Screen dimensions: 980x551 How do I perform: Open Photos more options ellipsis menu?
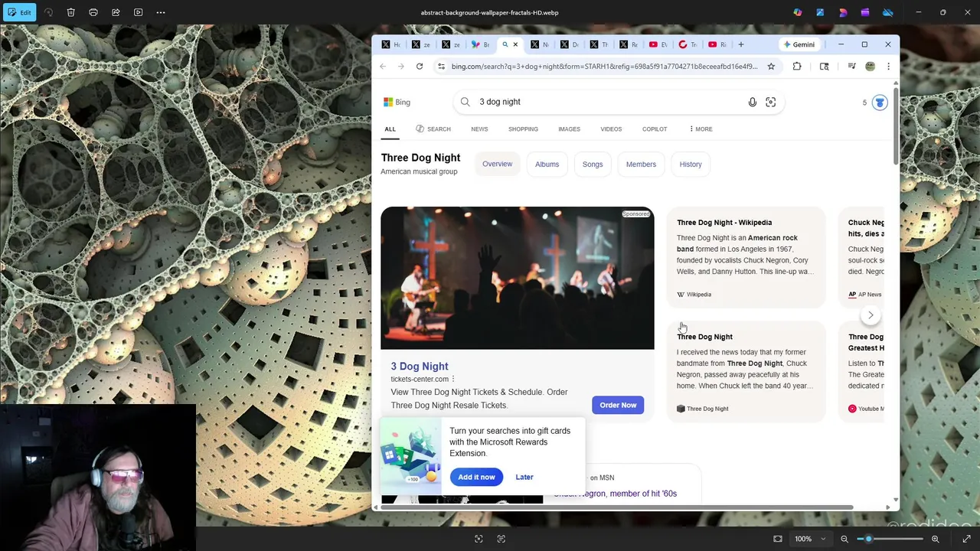161,12
